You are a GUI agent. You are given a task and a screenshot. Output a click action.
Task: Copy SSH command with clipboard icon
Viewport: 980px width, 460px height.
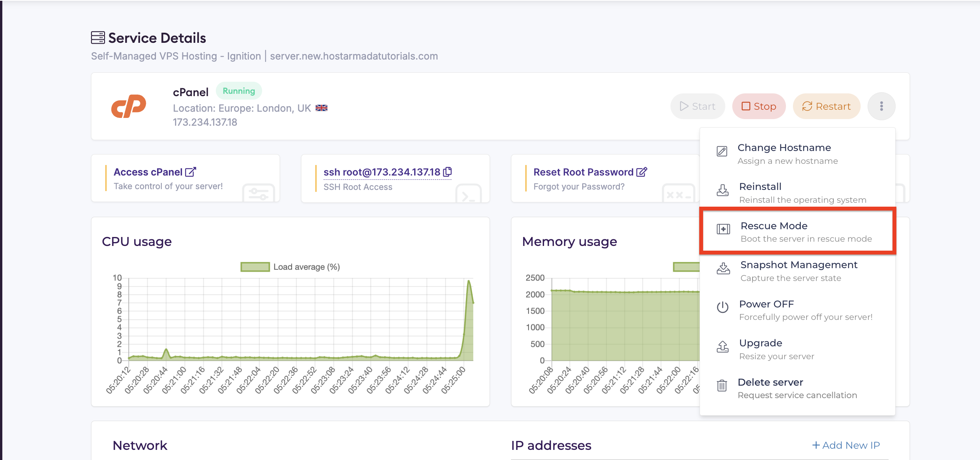click(x=448, y=172)
